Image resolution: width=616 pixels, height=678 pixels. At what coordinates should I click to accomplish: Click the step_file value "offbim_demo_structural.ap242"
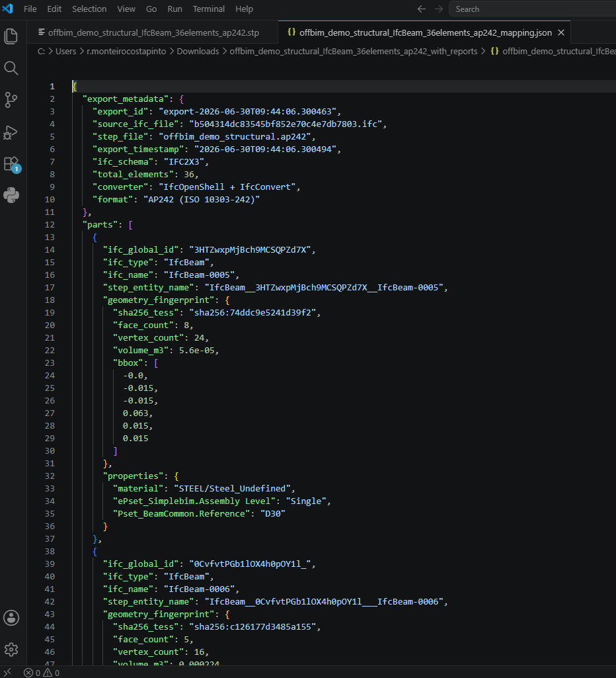click(235, 137)
